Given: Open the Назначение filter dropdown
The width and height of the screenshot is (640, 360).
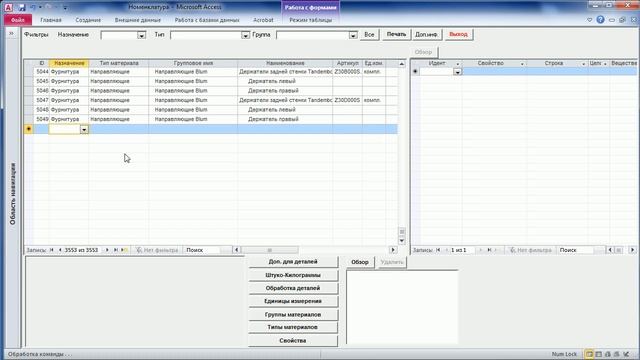Looking at the screenshot, I should (141, 35).
